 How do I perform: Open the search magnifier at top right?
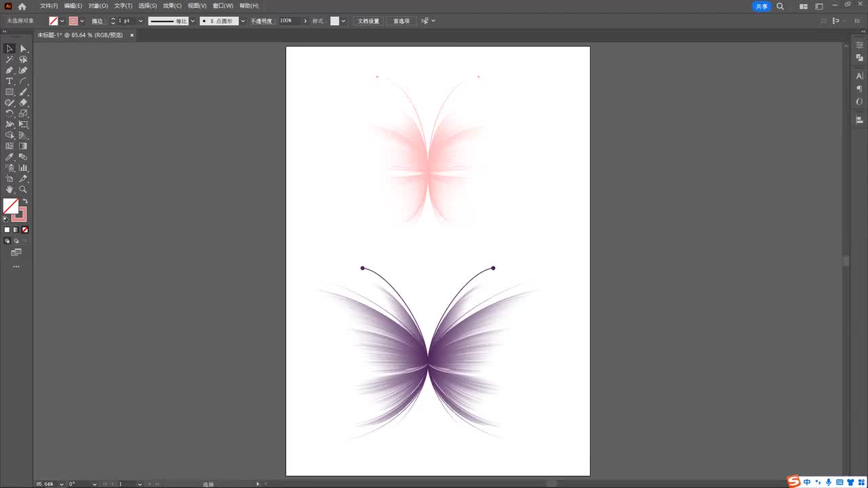coord(780,6)
